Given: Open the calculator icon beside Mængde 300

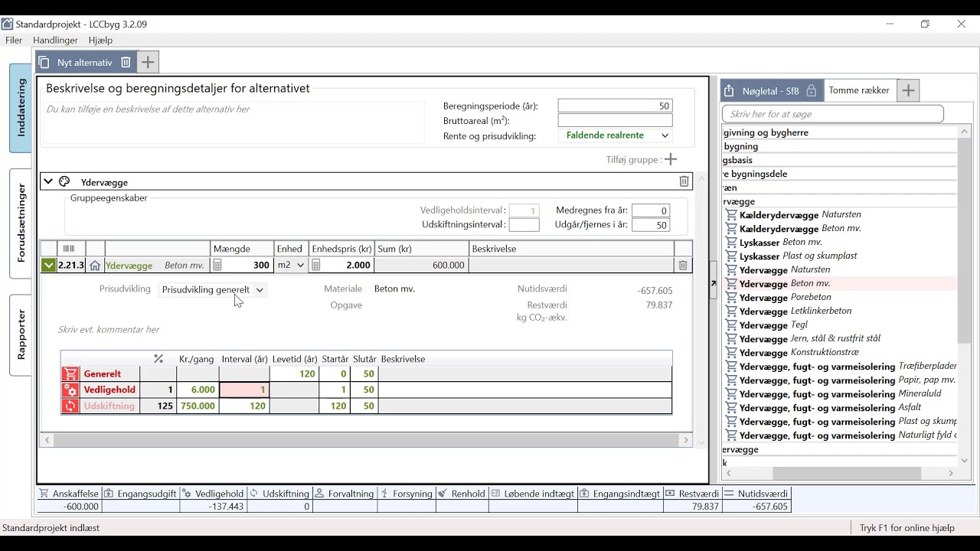Looking at the screenshot, I should (217, 266).
